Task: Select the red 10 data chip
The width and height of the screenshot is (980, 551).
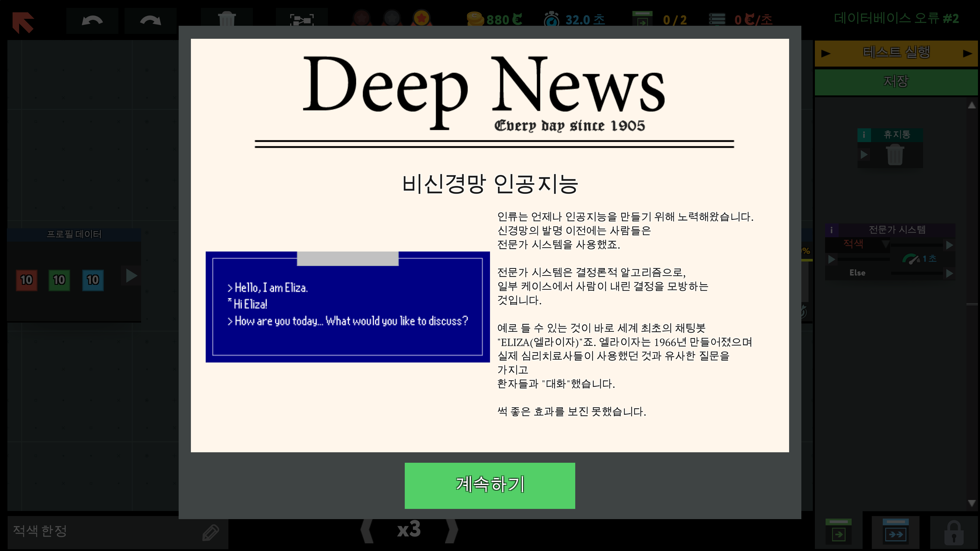Action: click(27, 280)
